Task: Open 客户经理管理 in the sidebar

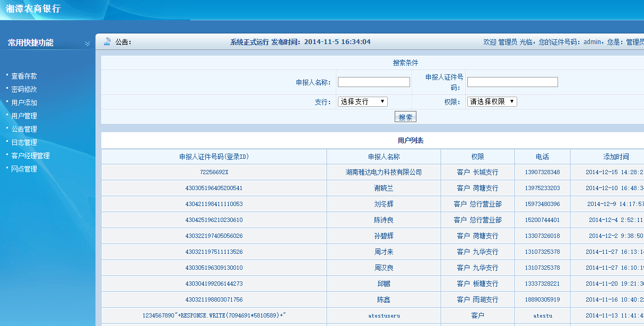Action: click(x=31, y=156)
